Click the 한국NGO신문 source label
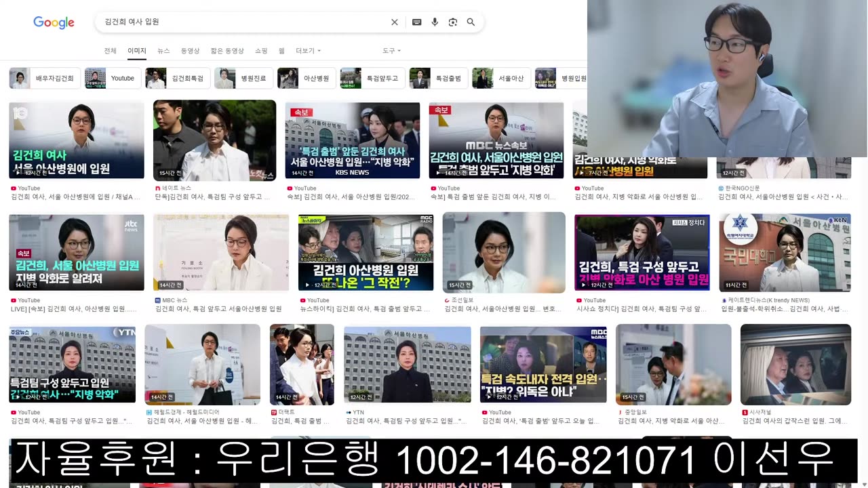 (x=743, y=188)
